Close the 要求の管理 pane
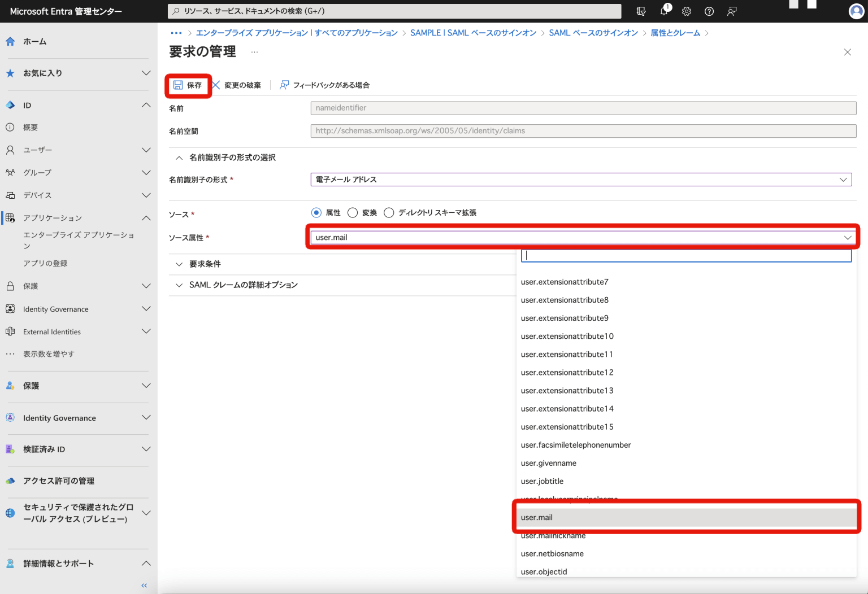The height and width of the screenshot is (594, 868). (847, 52)
